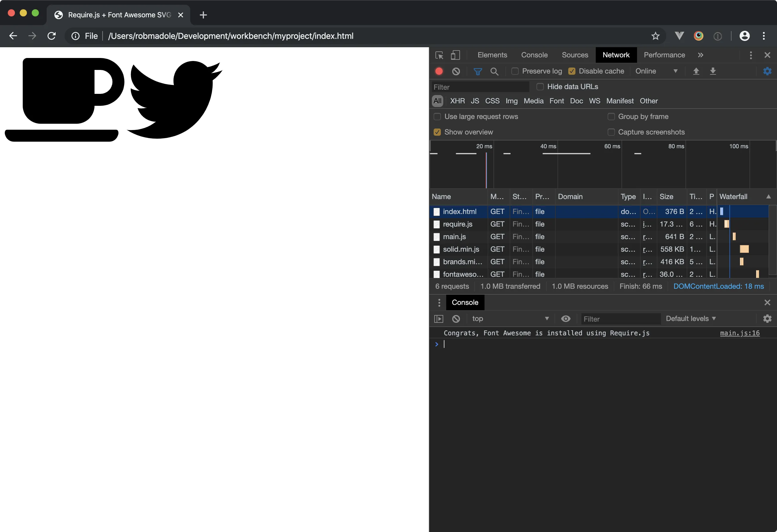Toggle the Hide data URLs checkbox

point(538,87)
